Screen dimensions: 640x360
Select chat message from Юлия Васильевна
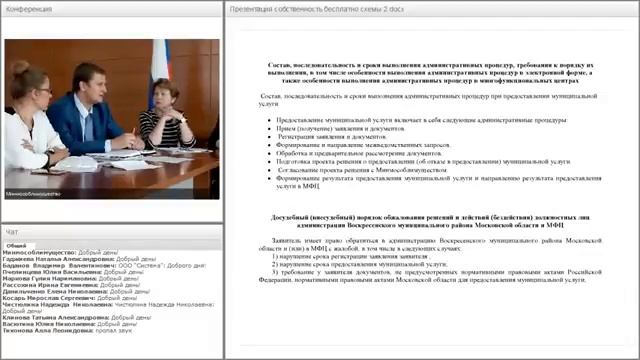(73, 272)
